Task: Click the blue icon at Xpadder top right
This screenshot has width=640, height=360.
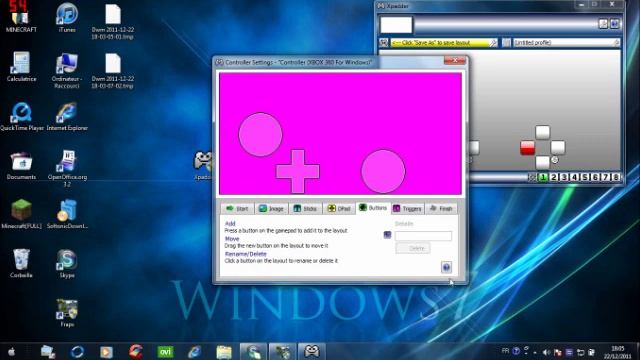Action: [x=615, y=24]
